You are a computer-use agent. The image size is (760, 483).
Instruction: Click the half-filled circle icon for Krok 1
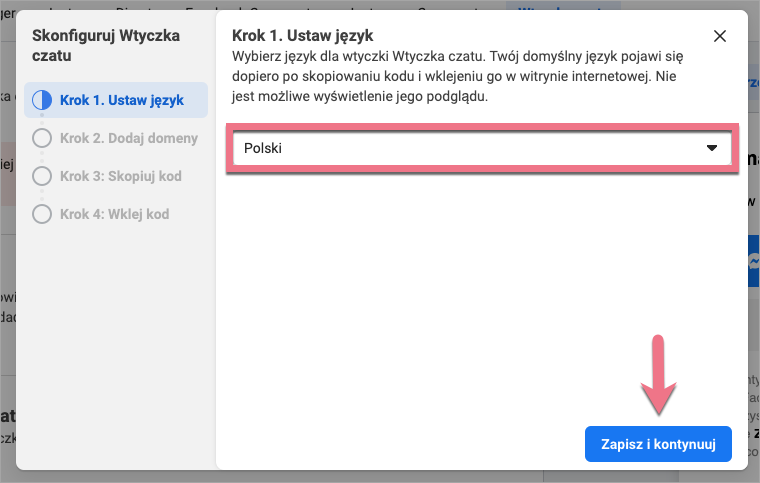42,100
